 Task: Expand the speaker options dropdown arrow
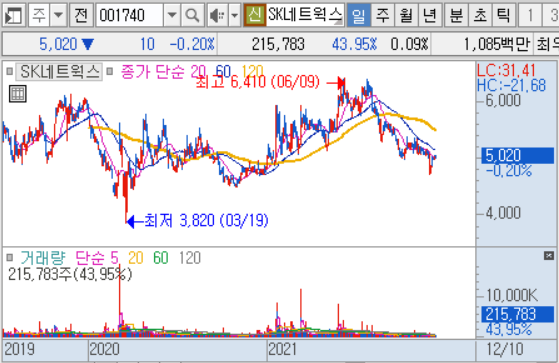235,15
